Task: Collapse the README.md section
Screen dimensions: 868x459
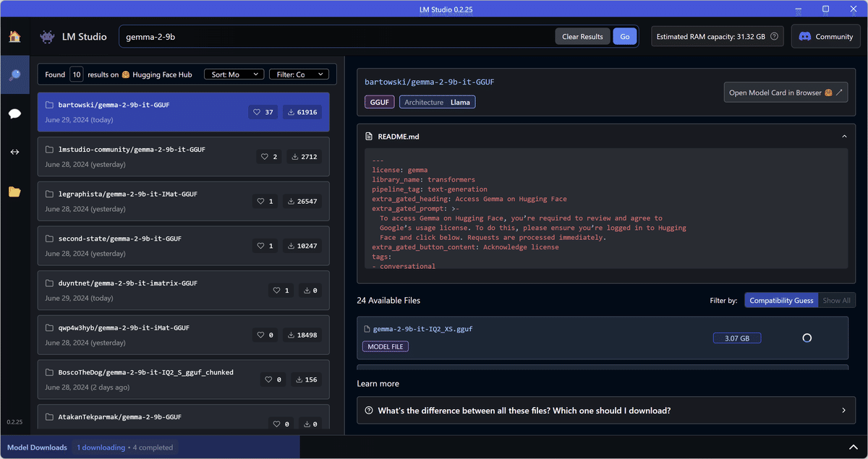Action: (x=843, y=136)
